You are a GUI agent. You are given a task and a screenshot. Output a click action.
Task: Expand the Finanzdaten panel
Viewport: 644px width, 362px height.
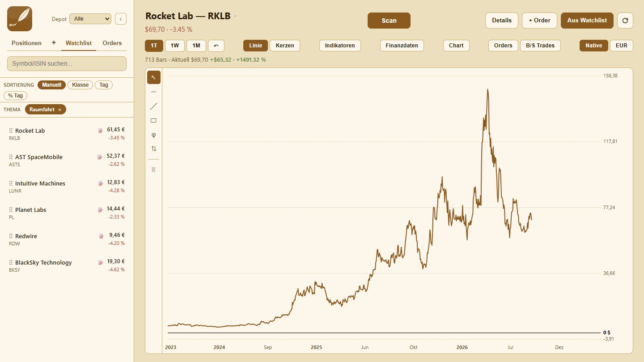[x=402, y=46]
